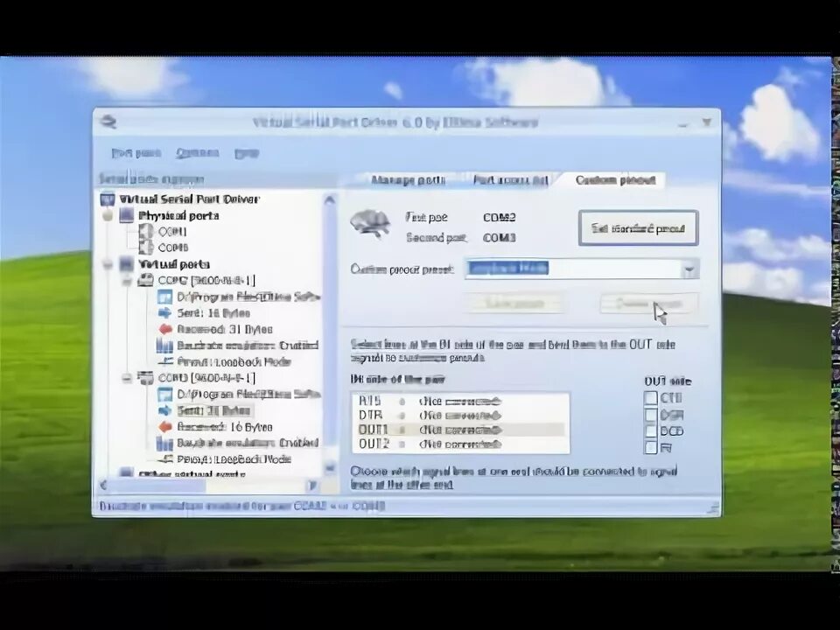
Task: Click the Physical ports group icon
Action: pos(126,215)
